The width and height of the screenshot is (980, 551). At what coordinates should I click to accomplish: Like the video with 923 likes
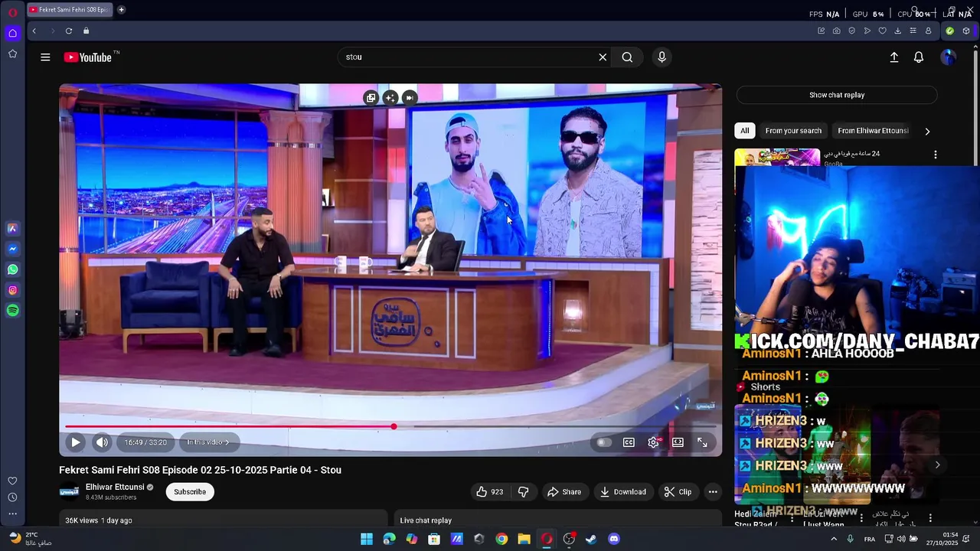[489, 492]
